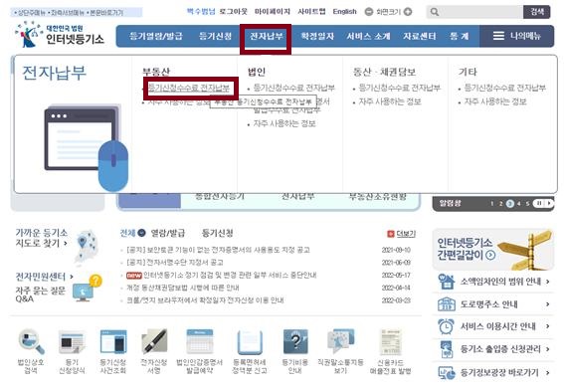Screen dimensions: 564x392
Task: Switch to English site
Action: coord(344,12)
